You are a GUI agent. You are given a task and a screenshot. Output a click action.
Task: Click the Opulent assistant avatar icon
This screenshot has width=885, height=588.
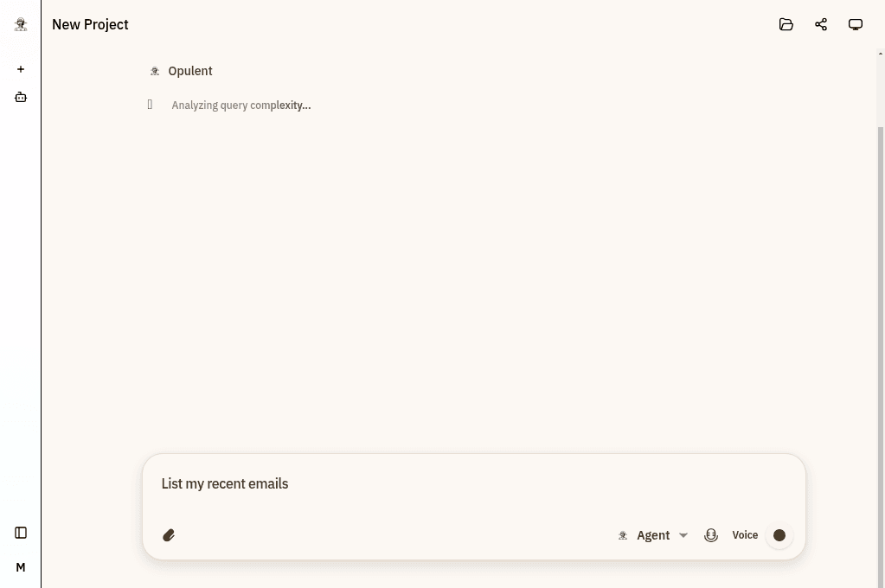click(155, 71)
